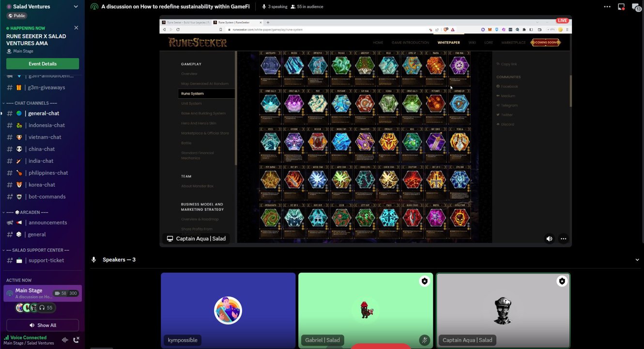644x349 pixels.
Task: Select the Main Stage channel
Action: pos(29,291)
